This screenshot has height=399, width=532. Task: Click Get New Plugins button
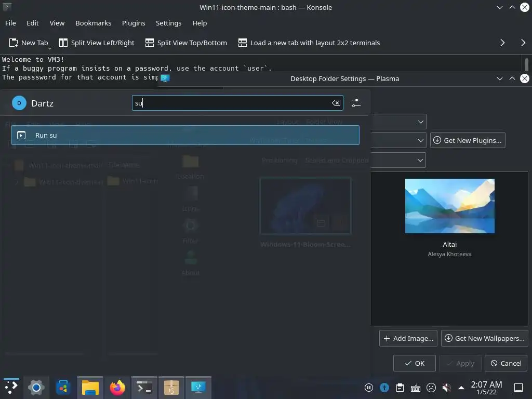click(468, 140)
